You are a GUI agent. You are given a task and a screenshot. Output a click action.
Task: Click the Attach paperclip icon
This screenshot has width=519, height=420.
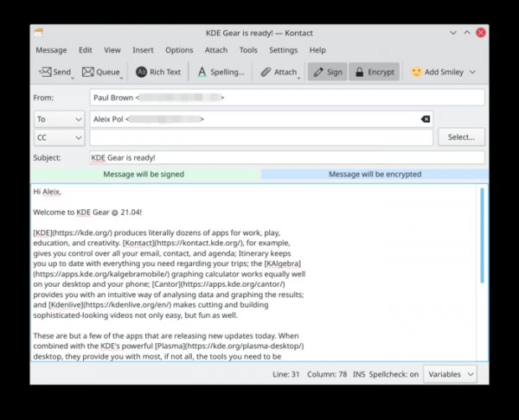(x=266, y=72)
